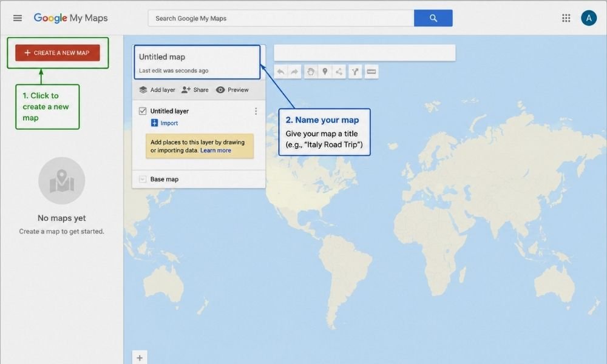This screenshot has height=364, width=607.
Task: Click Add layer
Action: pos(157,90)
